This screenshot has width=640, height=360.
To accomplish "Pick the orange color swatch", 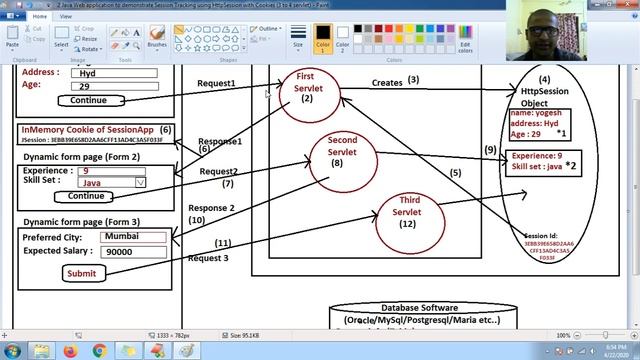I will [x=399, y=29].
